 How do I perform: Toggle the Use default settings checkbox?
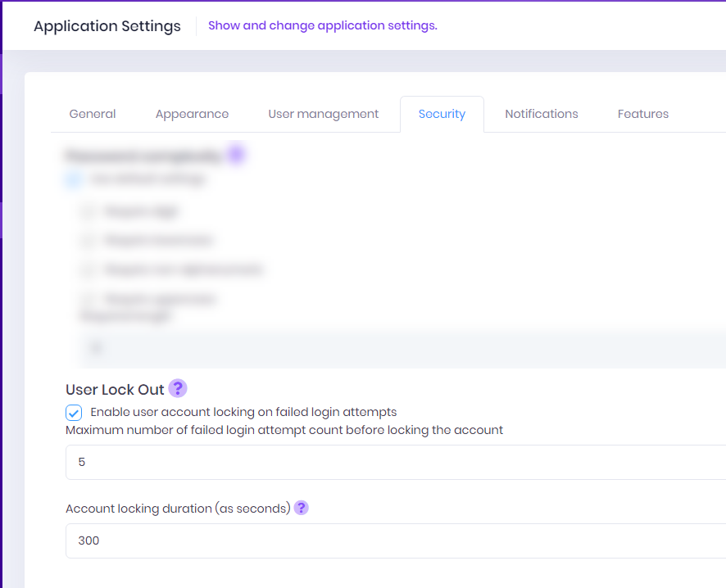(x=73, y=179)
